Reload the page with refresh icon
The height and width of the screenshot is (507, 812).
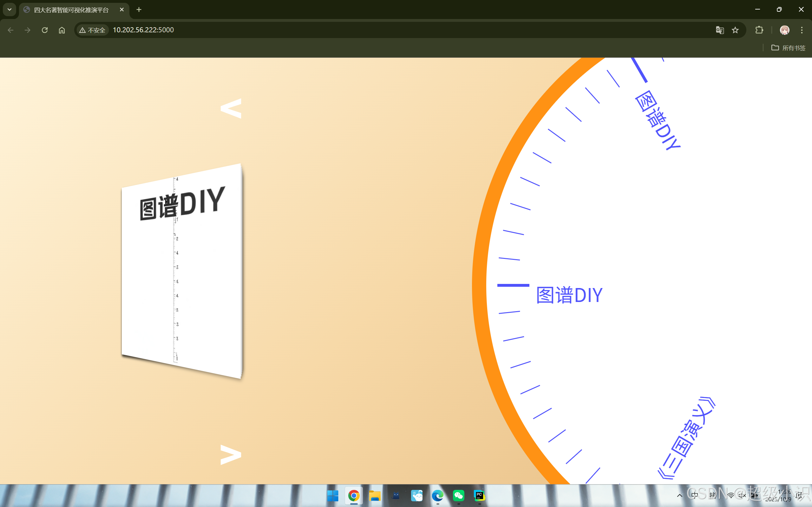point(45,30)
